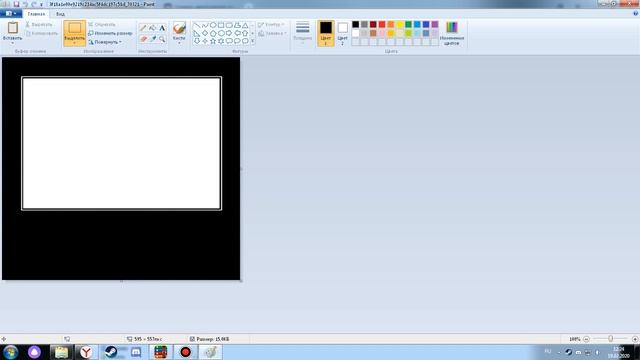Choose the Curve shape
The image size is (640, 360).
205,25
